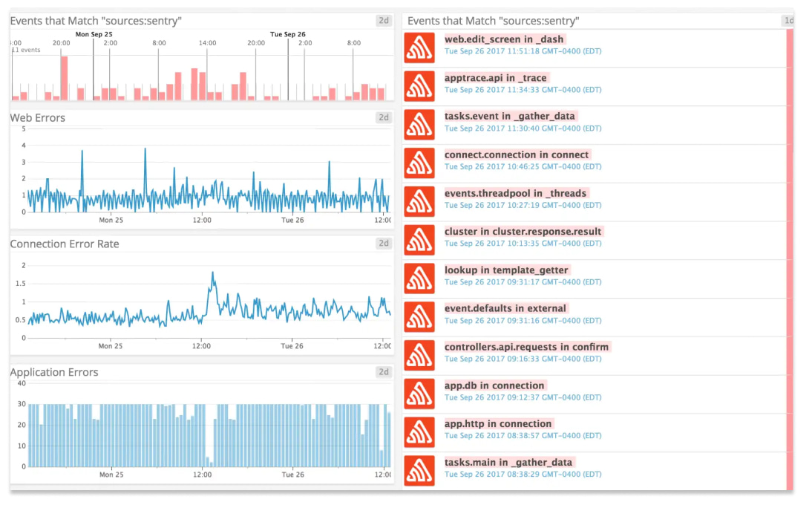Open controllers.api.requests in confirm event
The image size is (812, 505).
pos(527,347)
